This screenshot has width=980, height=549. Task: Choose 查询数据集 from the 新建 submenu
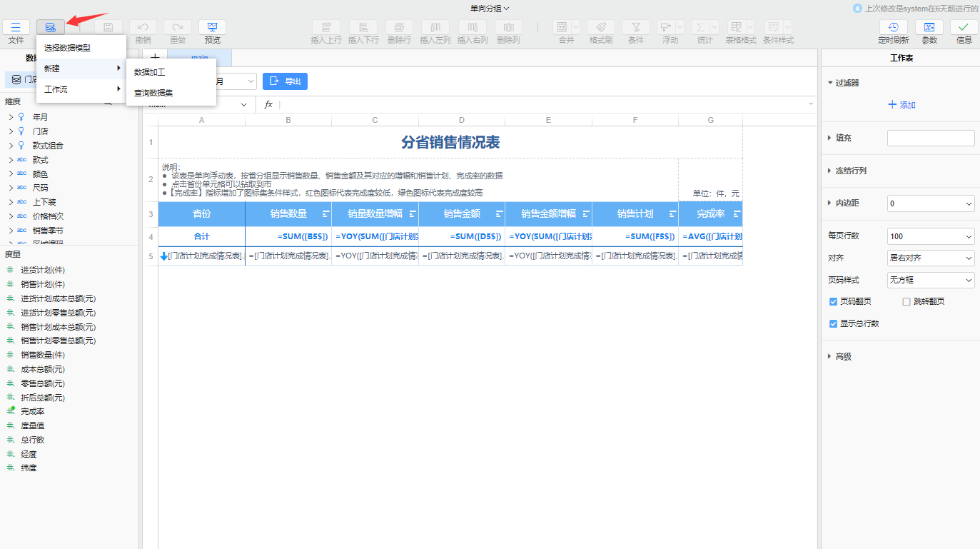(152, 92)
